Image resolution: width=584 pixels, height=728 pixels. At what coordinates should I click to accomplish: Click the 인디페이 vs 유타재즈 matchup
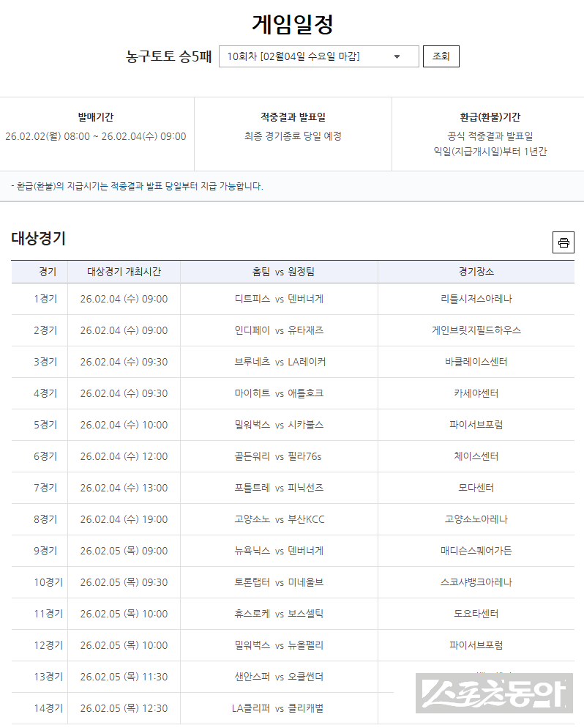[x=279, y=330]
